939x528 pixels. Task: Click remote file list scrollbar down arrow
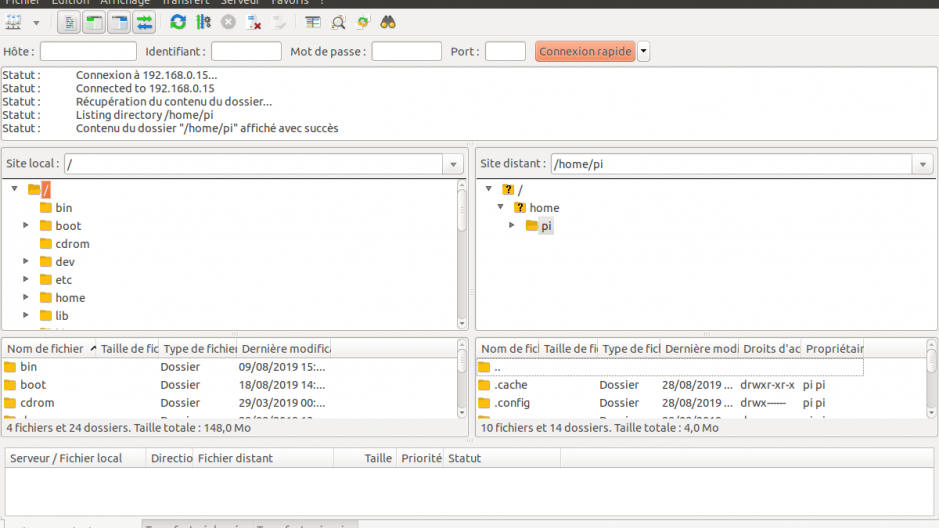(931, 413)
